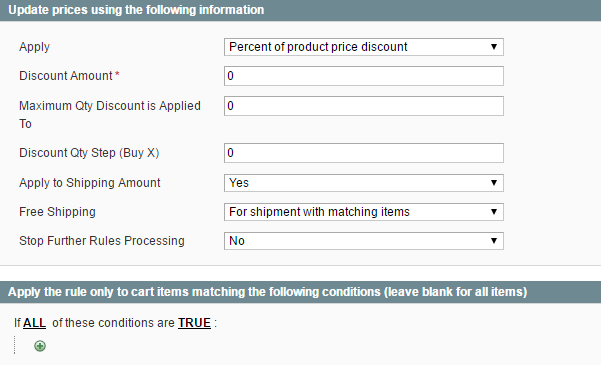Click the Discount Amount label
Viewport: 601px width, 365px height.
coord(66,76)
